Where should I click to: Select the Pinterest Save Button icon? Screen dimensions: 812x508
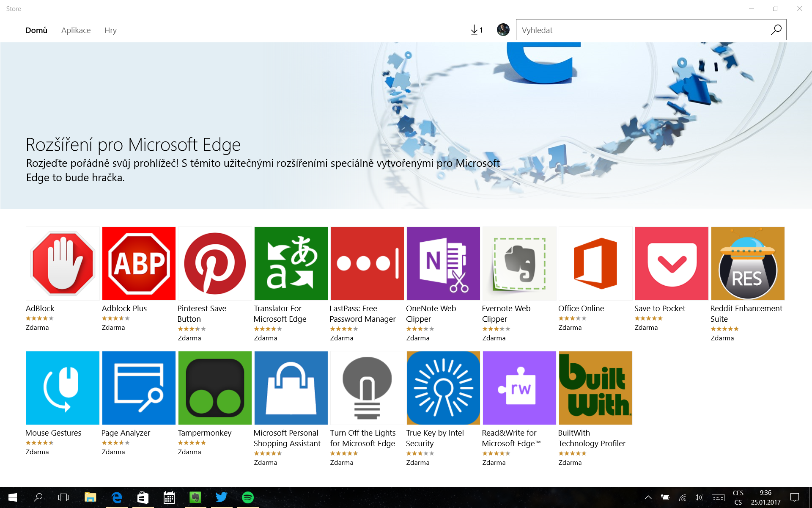[215, 263]
